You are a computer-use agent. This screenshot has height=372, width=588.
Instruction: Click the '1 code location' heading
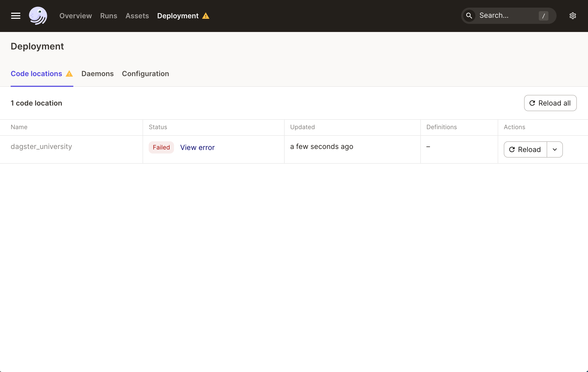[x=36, y=103]
